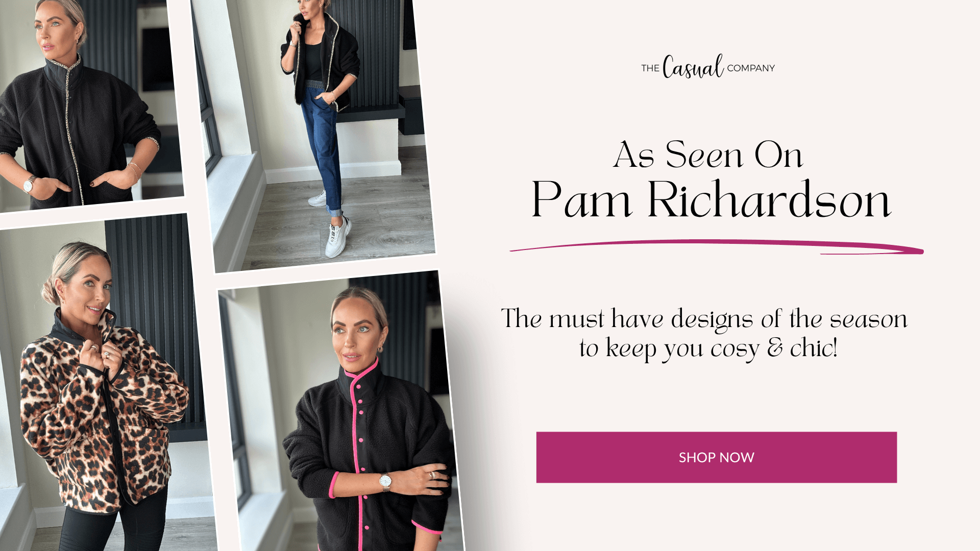This screenshot has width=980, height=551.
Task: Click the 'COMPANY' word in the logo
Action: (x=751, y=68)
